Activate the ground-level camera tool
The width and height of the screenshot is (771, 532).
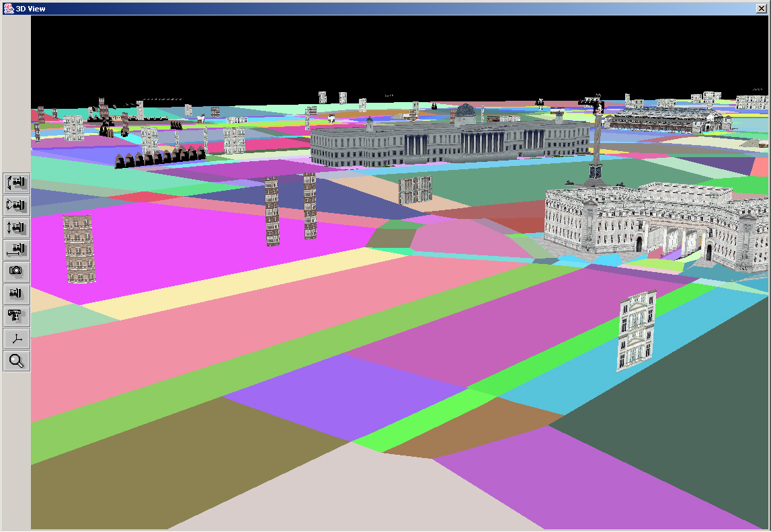point(16,250)
